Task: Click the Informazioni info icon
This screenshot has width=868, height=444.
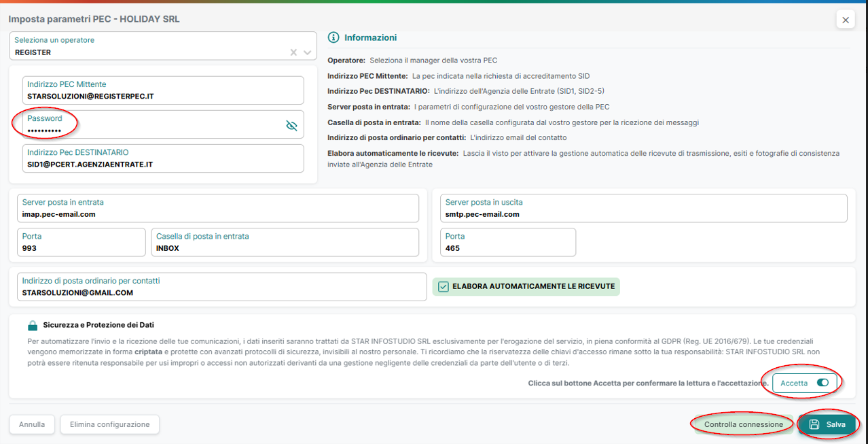Action: pyautogui.click(x=333, y=37)
